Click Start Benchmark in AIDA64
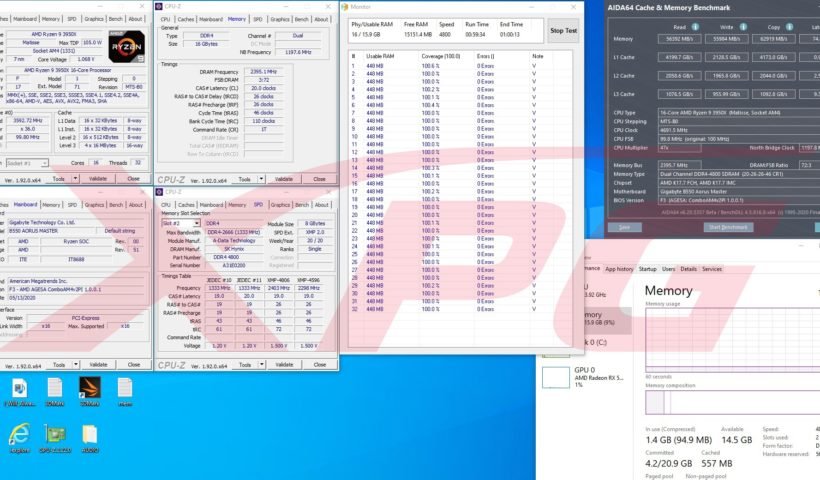The width and height of the screenshot is (820, 480). coord(728,227)
